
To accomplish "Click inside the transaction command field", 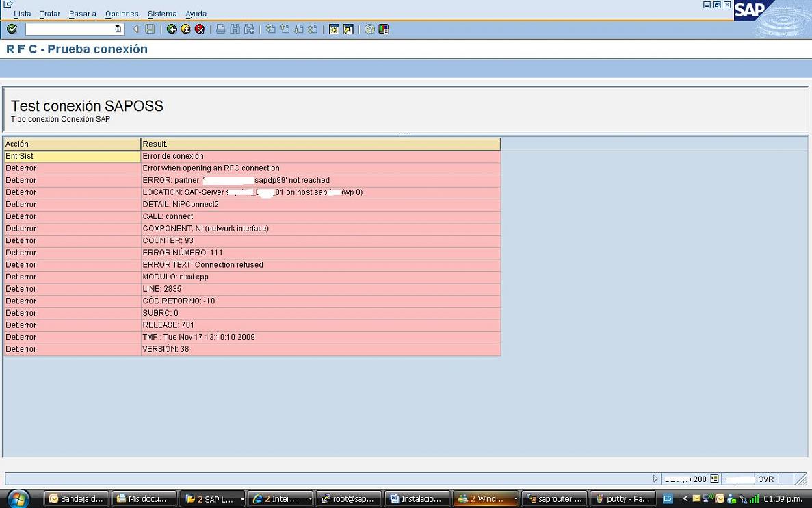I will click(x=69, y=29).
